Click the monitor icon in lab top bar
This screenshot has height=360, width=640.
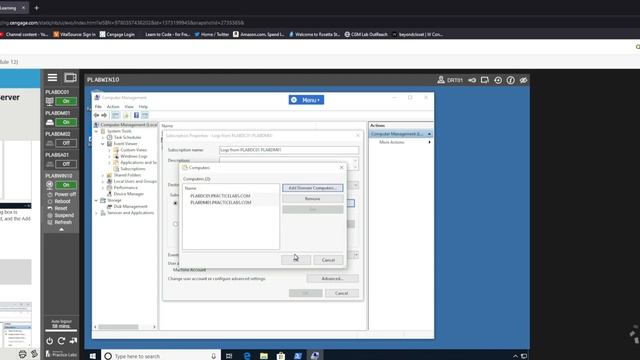point(485,80)
